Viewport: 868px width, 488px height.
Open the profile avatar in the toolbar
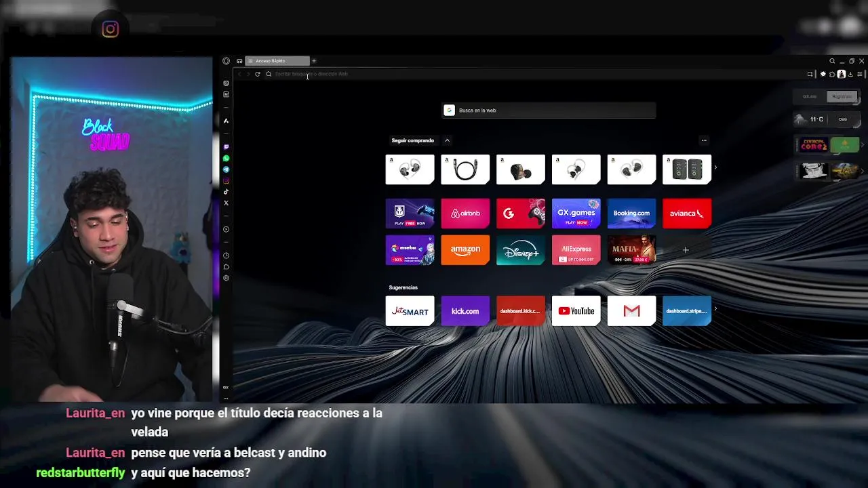[842, 74]
